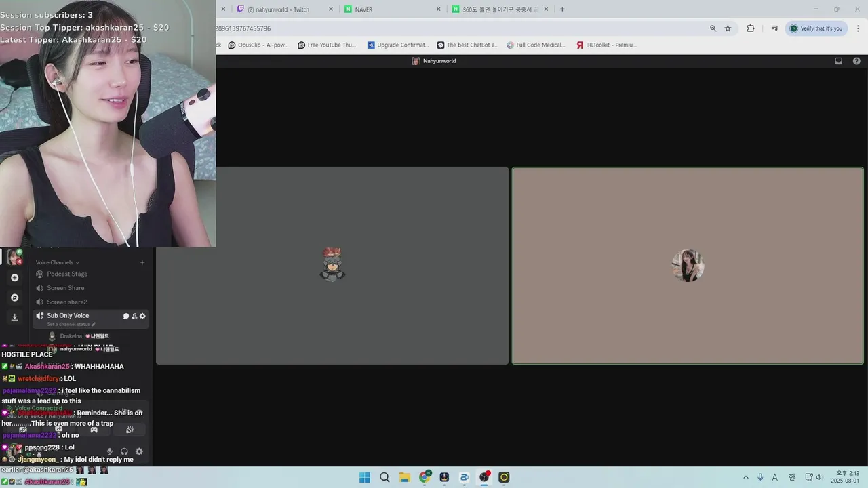Close the NAVER browser tab
This screenshot has height=488, width=868.
click(x=438, y=9)
